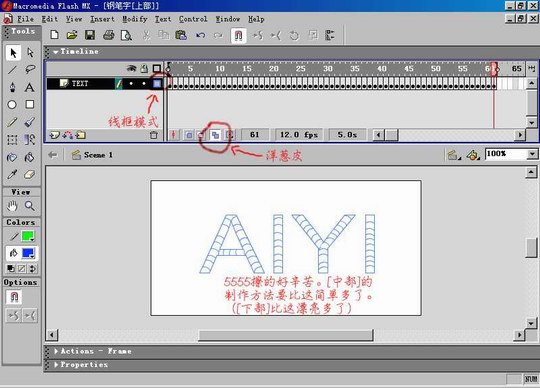Select the Fill Transform tool
This screenshot has width=540, height=388.
30,140
